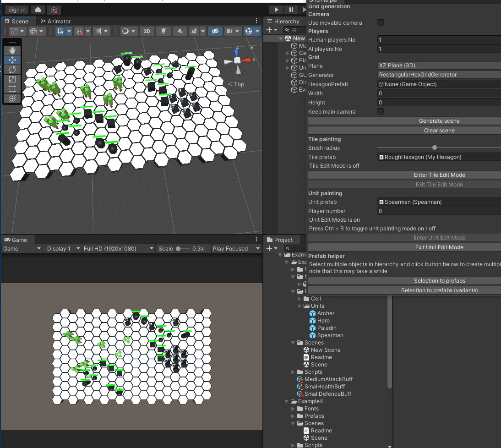Click the snap increment ruler icon
Image resolution: width=501 pixels, height=448 pixels.
pos(98,31)
